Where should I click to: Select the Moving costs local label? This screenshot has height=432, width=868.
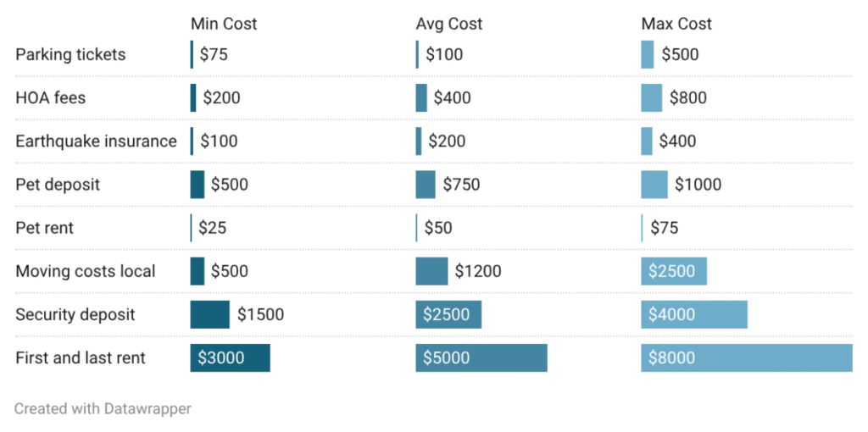point(85,271)
